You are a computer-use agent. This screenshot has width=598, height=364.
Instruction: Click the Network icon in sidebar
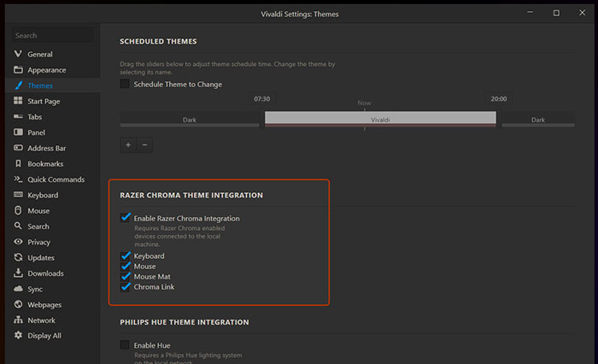pyautogui.click(x=18, y=320)
